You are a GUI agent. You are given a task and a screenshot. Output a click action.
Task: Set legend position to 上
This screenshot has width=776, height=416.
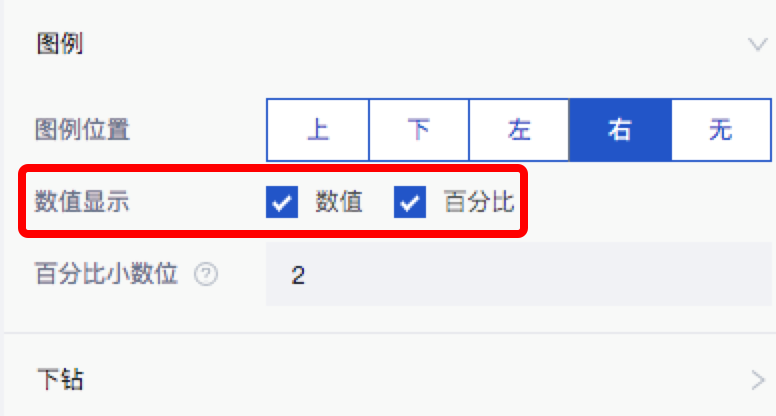pos(318,130)
